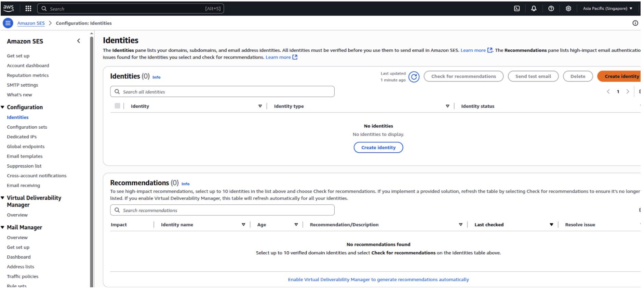Collapse the Configuration section
Viewport: 644px width, 289px height.
pyautogui.click(x=3, y=107)
